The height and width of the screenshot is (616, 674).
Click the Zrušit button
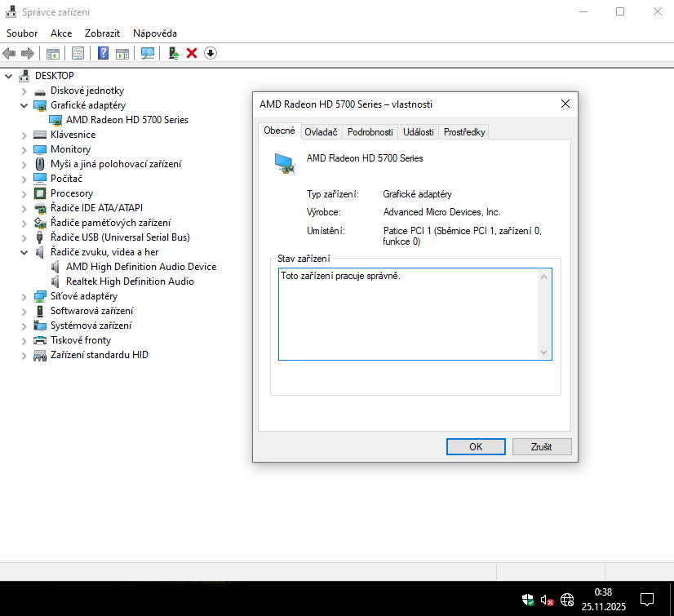[542, 446]
